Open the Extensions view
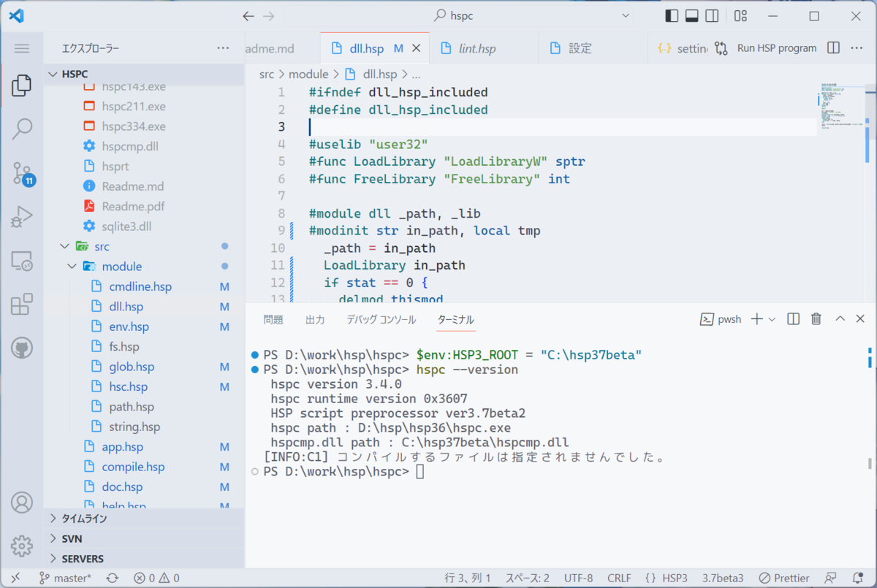Image resolution: width=877 pixels, height=588 pixels. click(22, 304)
